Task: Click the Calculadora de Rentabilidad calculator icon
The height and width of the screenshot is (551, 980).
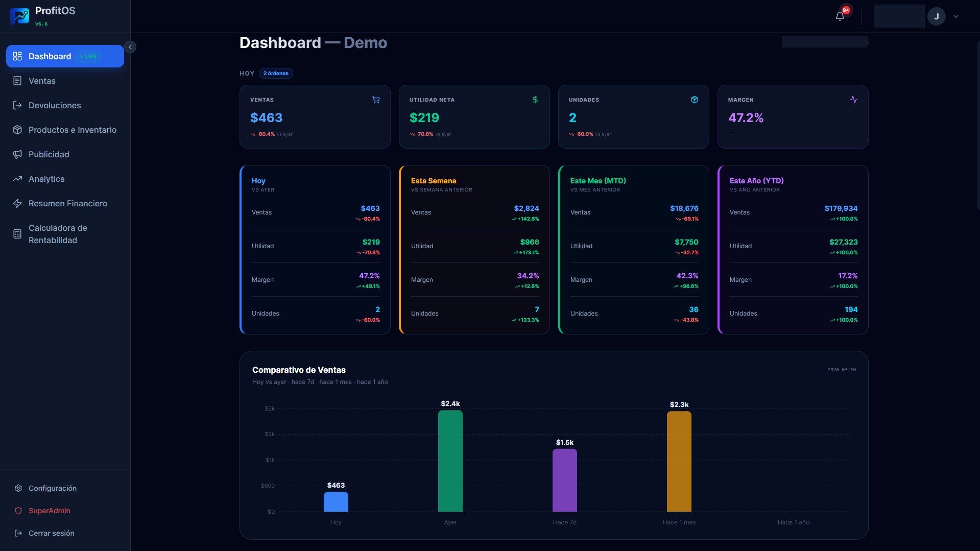Action: pyautogui.click(x=17, y=234)
